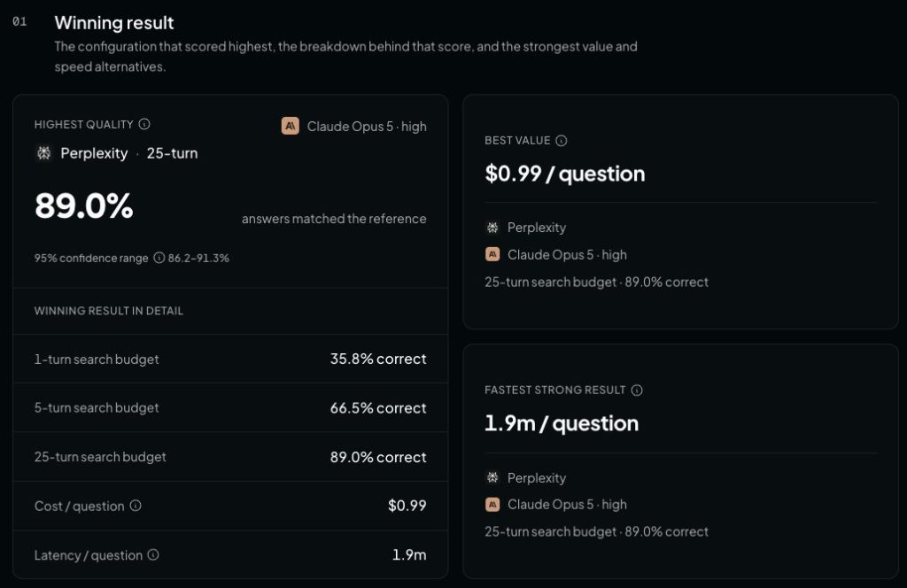Image resolution: width=907 pixels, height=588 pixels.
Task: Click Perplexity icon in Best Value card
Action: [x=492, y=228]
